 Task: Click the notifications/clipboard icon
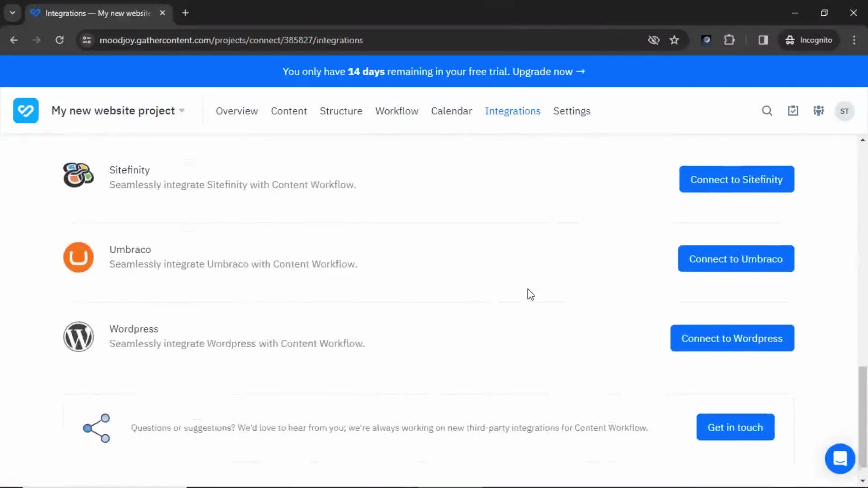793,111
